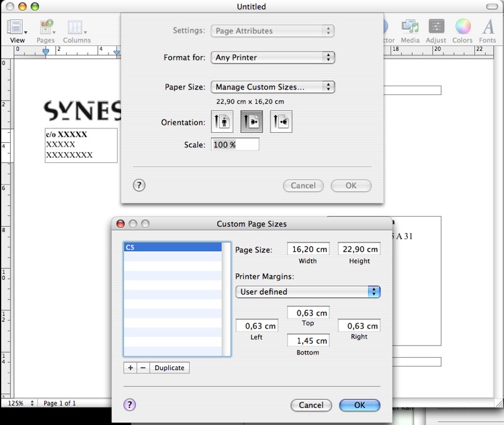The height and width of the screenshot is (425, 504).
Task: Open the Format for printer dropdown
Action: point(273,57)
